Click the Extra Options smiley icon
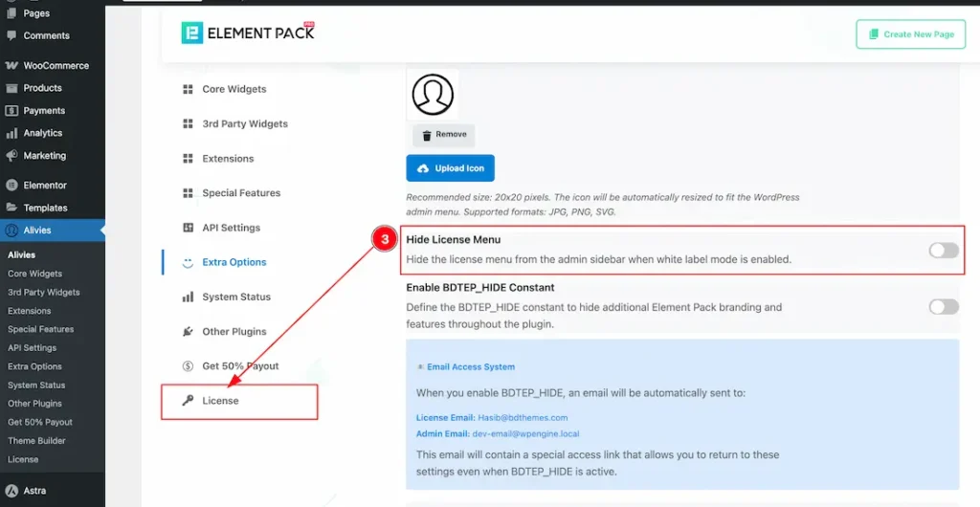This screenshot has width=980, height=507. pos(188,262)
